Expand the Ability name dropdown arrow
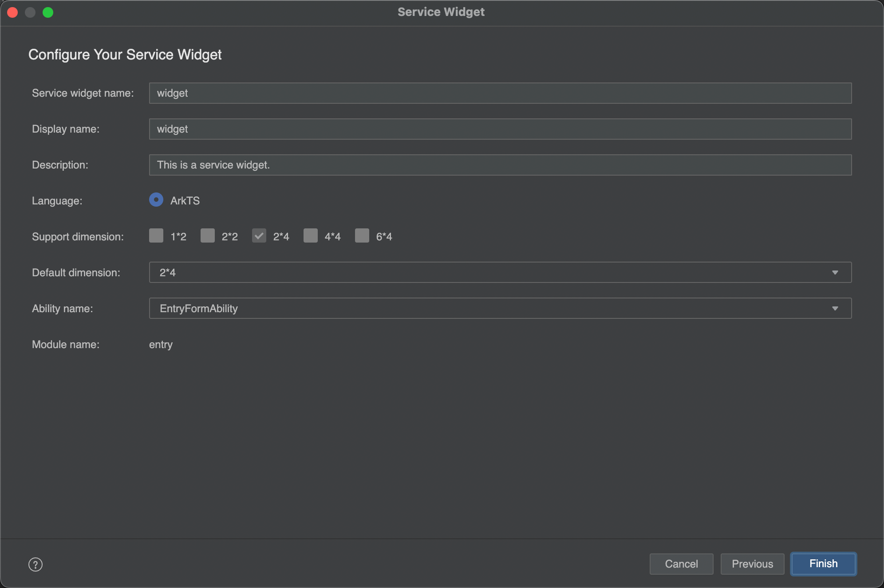The width and height of the screenshot is (884, 588). click(835, 308)
